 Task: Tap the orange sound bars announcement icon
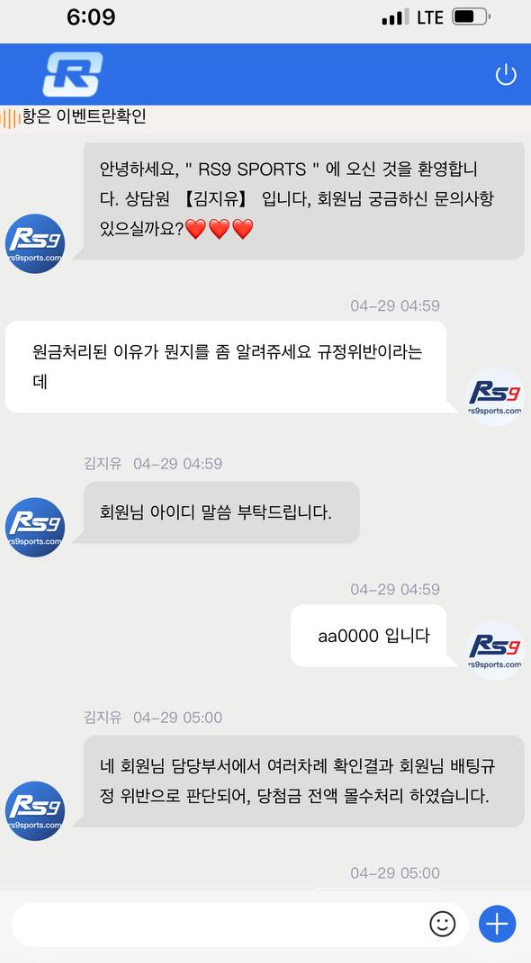pyautogui.click(x=10, y=118)
